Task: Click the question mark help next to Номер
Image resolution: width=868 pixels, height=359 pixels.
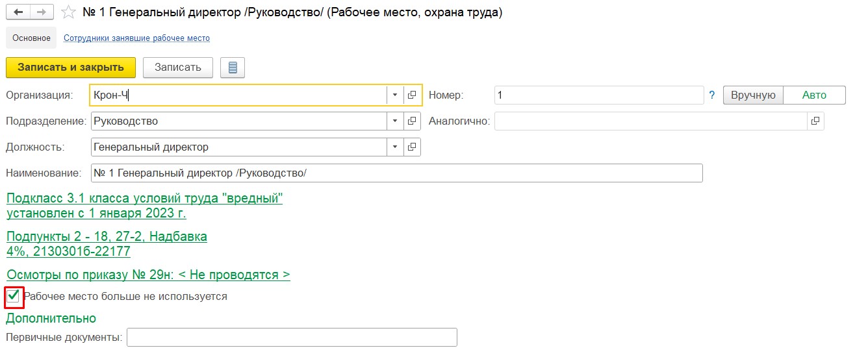Action: [x=711, y=95]
